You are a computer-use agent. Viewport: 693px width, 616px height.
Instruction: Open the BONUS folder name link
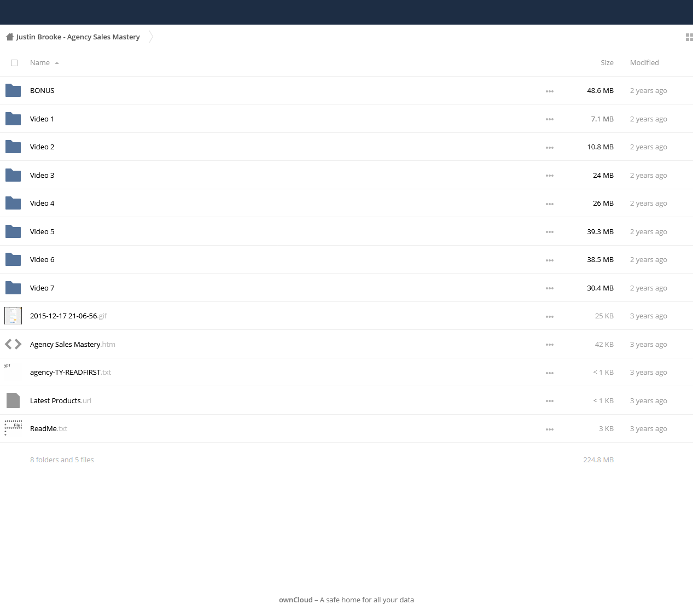point(42,90)
